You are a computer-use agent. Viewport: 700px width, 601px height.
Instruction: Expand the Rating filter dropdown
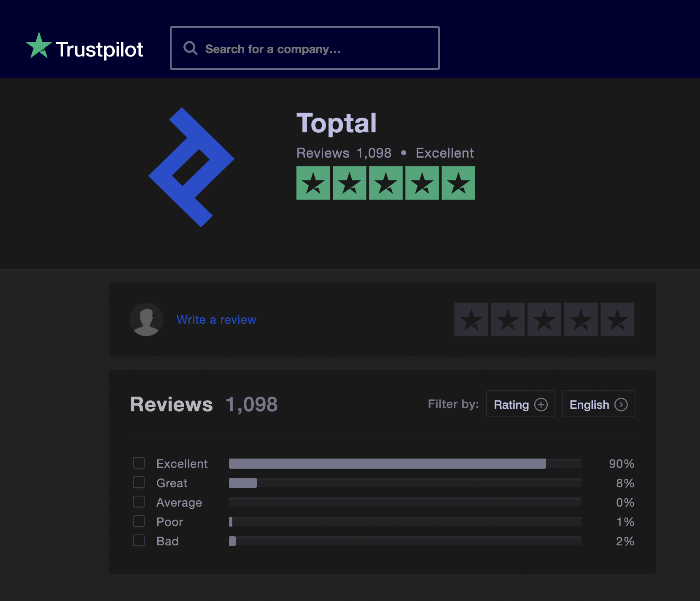coord(520,404)
